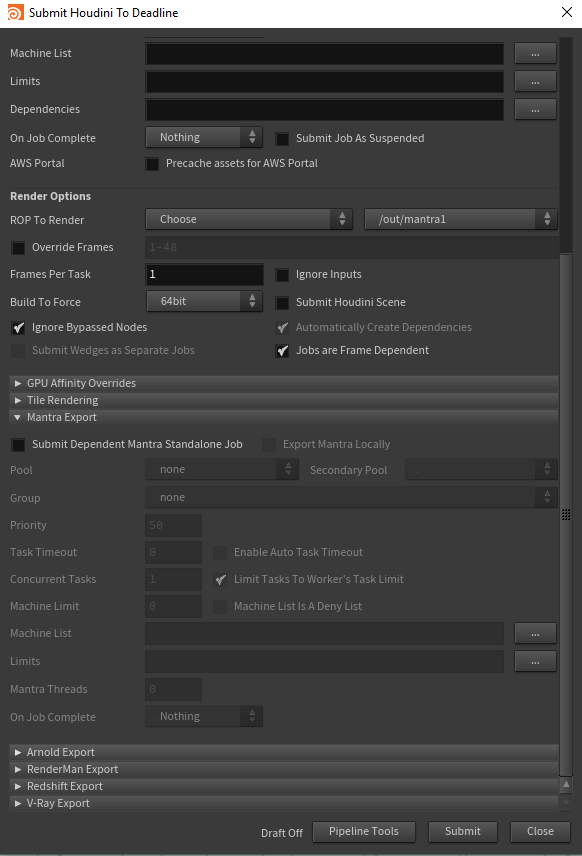
Task: Click the Tile Rendering arrow icon
Action: click(x=17, y=400)
